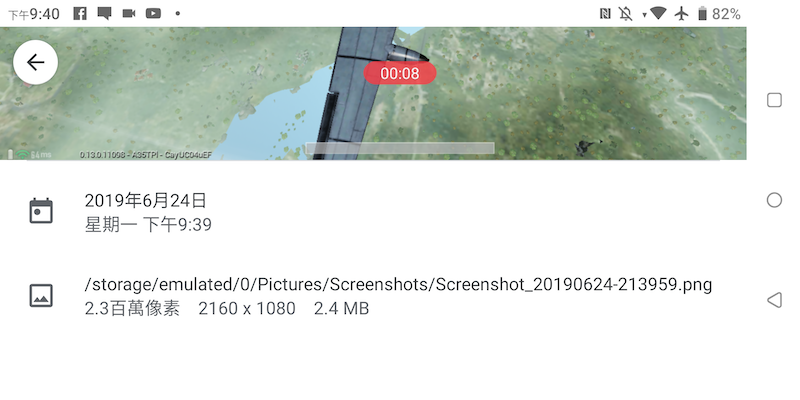Open the Facebook notification in the status bar
This screenshot has height=400, width=800.
tap(80, 13)
